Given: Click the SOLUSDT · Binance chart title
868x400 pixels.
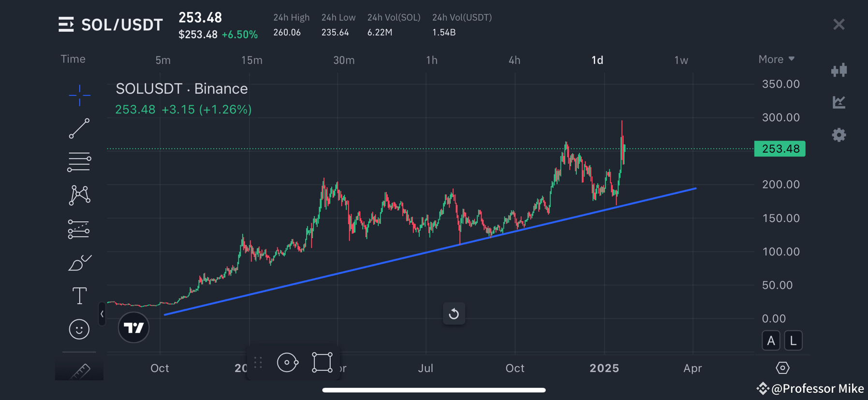Looking at the screenshot, I should click(181, 88).
